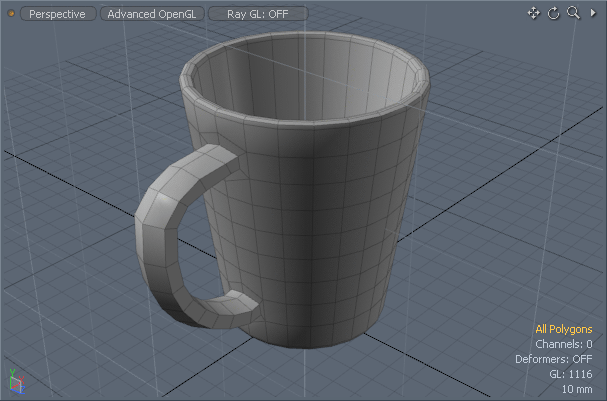607x401 pixels.
Task: Click the All Polygons selection label
Action: click(563, 329)
